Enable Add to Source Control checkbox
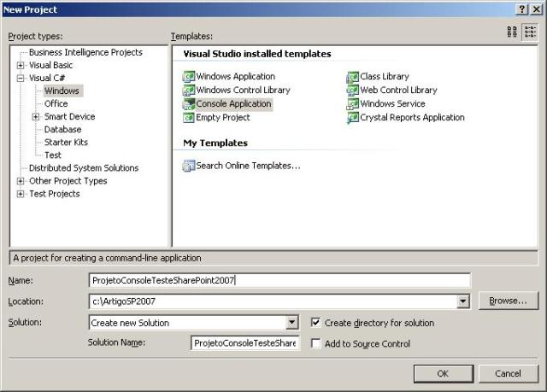The image size is (547, 392). 316,343
